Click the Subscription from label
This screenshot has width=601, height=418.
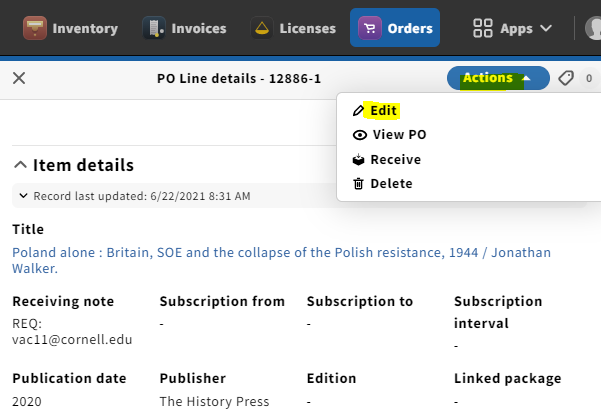(222, 302)
